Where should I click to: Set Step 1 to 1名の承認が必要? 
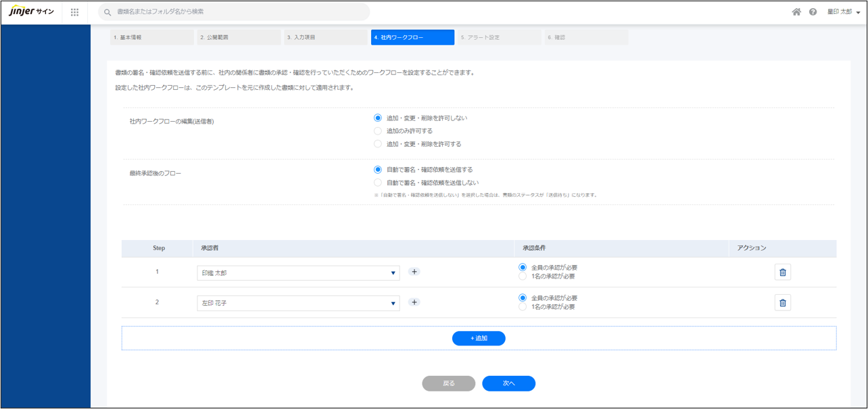click(522, 276)
